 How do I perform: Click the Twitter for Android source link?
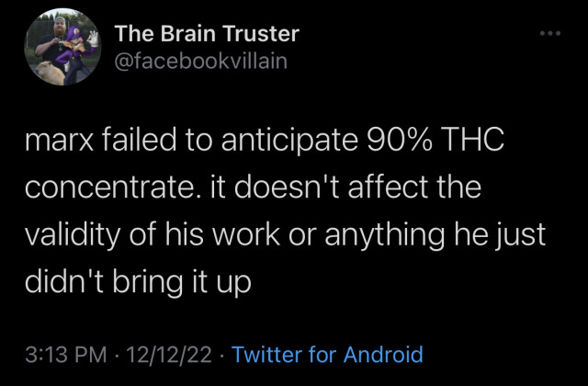coord(328,355)
